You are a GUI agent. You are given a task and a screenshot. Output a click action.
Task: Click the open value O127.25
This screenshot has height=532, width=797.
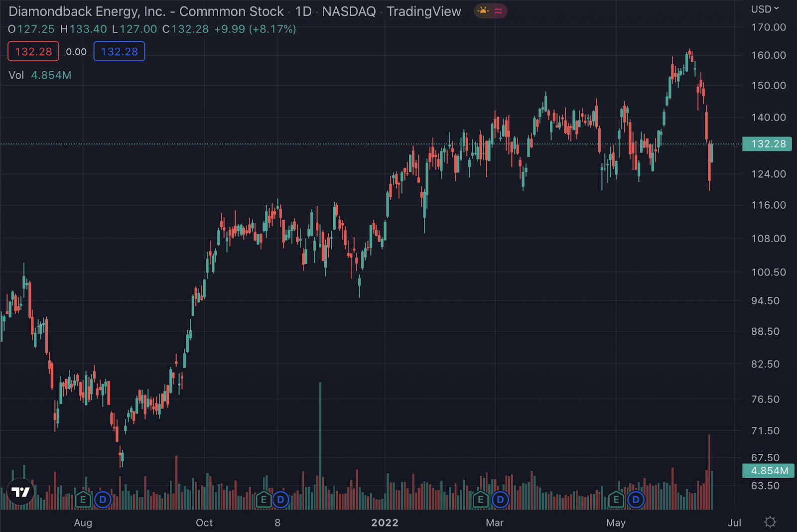31,29
